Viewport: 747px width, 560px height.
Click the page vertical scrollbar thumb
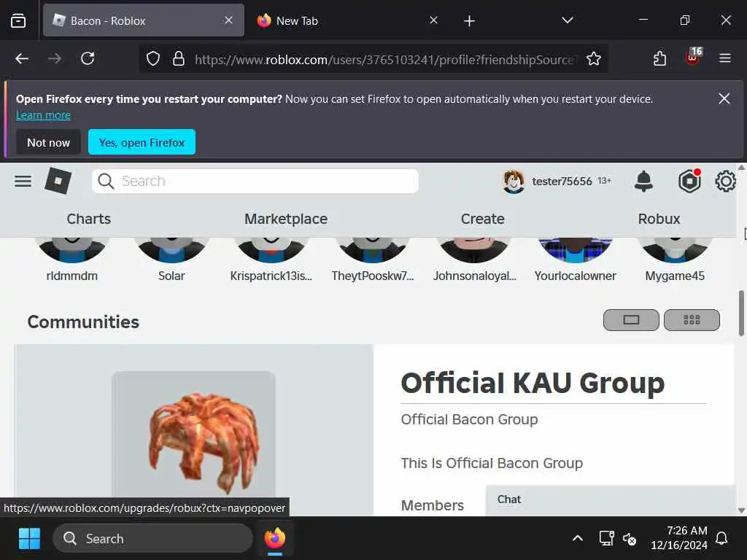click(741, 314)
